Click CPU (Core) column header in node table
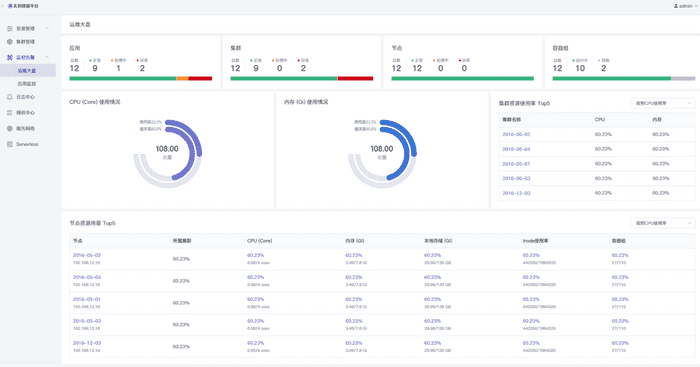 point(259,241)
